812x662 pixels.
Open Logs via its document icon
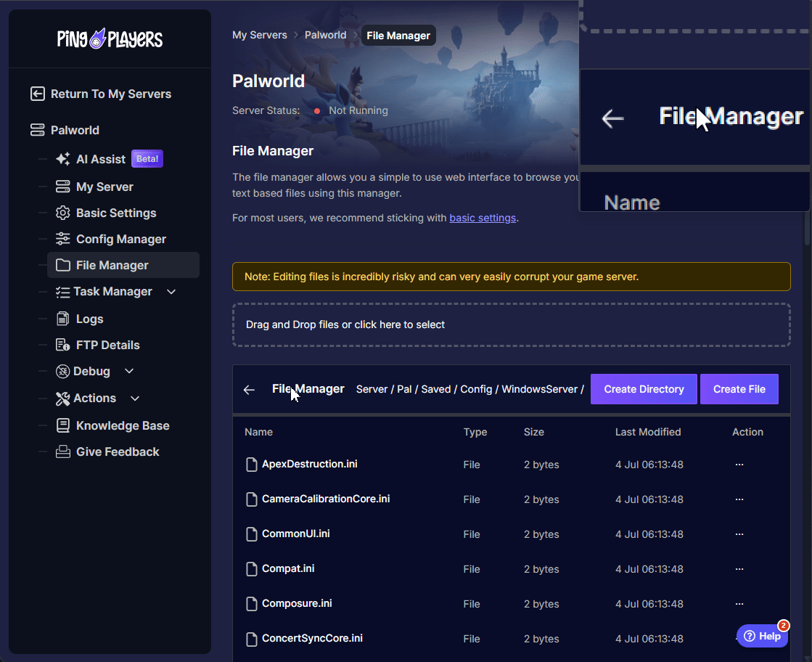tap(62, 319)
